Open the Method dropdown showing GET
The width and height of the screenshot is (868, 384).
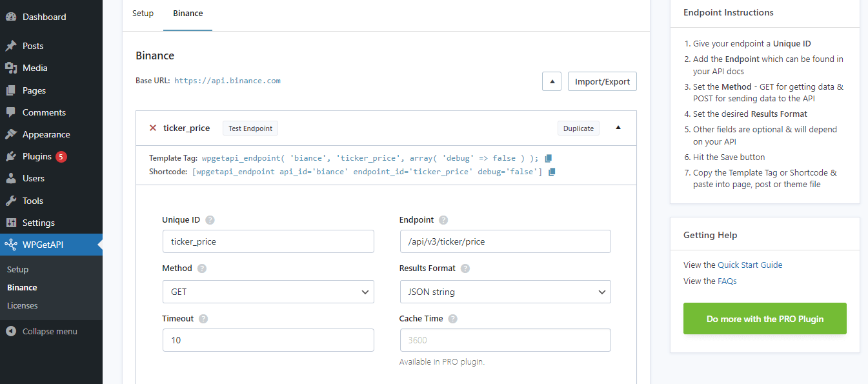point(268,292)
